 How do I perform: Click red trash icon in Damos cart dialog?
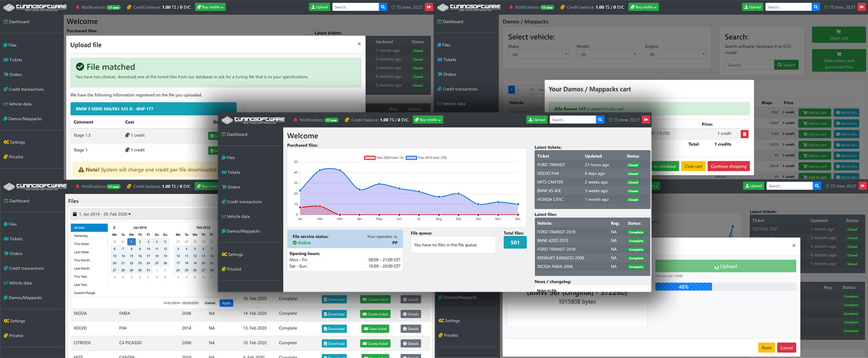[744, 134]
